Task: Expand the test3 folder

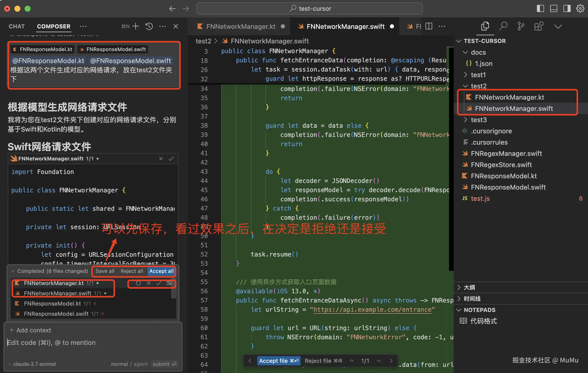Action: 478,120
